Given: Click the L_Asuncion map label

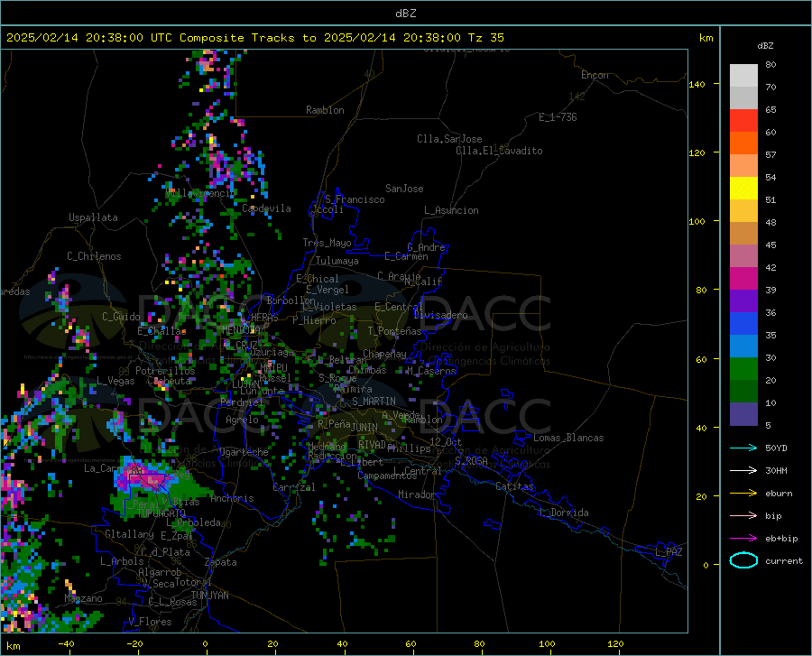Looking at the screenshot, I should 451,210.
